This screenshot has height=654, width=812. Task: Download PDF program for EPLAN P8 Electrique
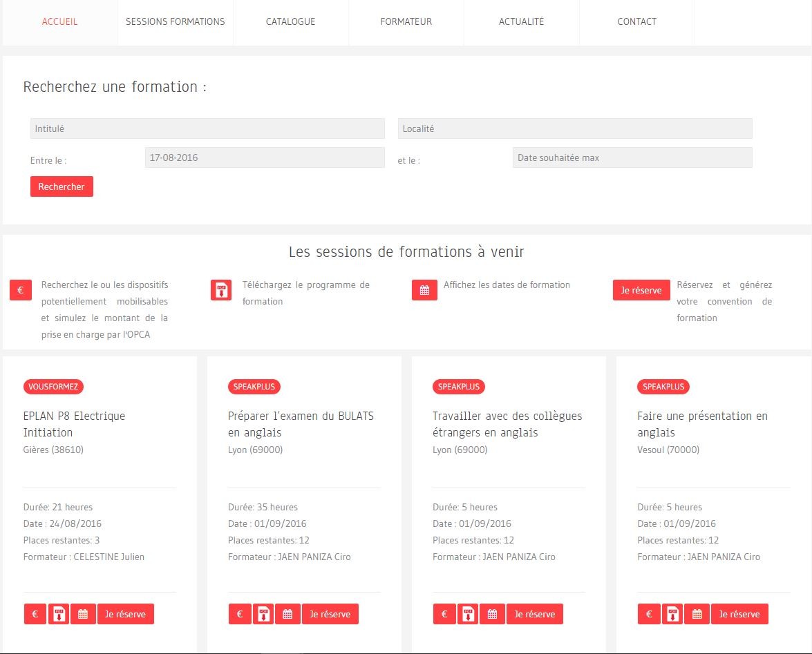59,614
